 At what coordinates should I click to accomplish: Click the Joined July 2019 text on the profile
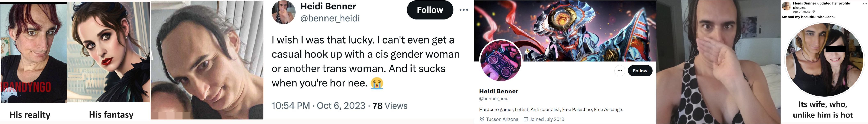(x=547, y=119)
